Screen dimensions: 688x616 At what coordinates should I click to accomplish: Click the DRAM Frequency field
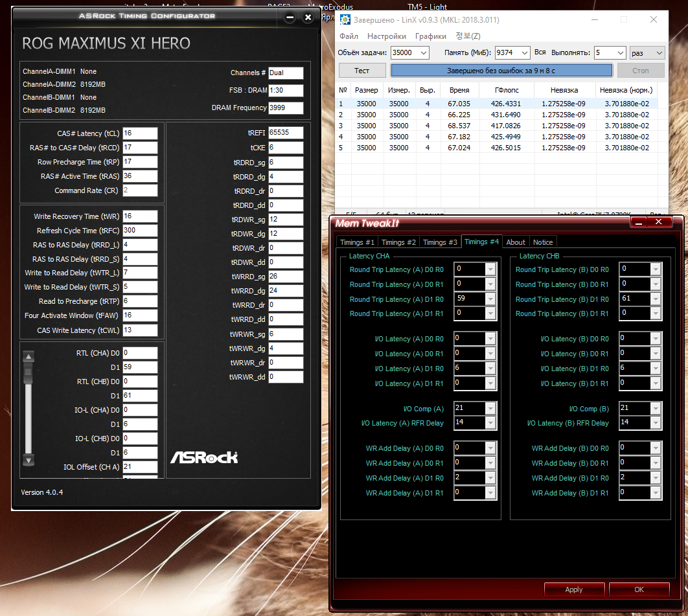click(x=286, y=108)
